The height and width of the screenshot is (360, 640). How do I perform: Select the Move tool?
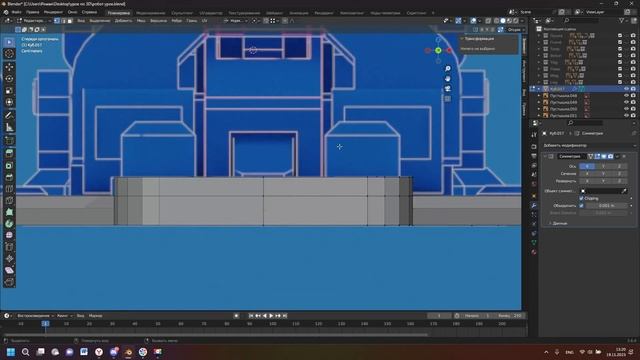coord(9,67)
